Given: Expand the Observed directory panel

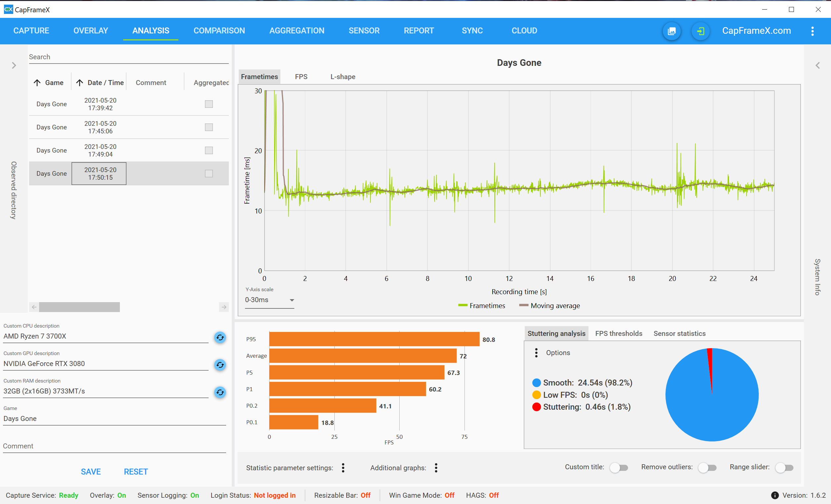Looking at the screenshot, I should [x=14, y=66].
